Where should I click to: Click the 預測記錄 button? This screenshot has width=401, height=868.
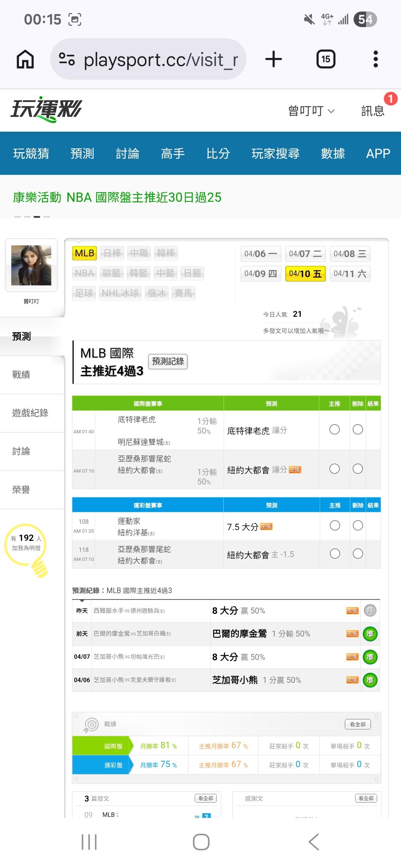point(168,361)
